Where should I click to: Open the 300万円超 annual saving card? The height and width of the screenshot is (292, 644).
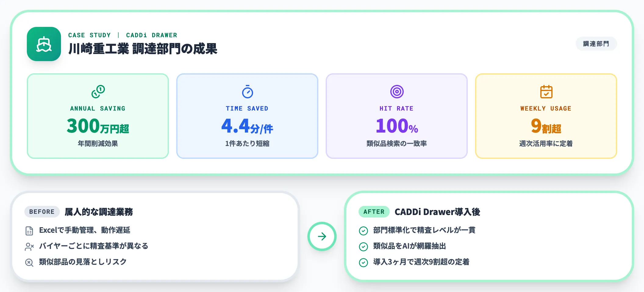(98, 116)
